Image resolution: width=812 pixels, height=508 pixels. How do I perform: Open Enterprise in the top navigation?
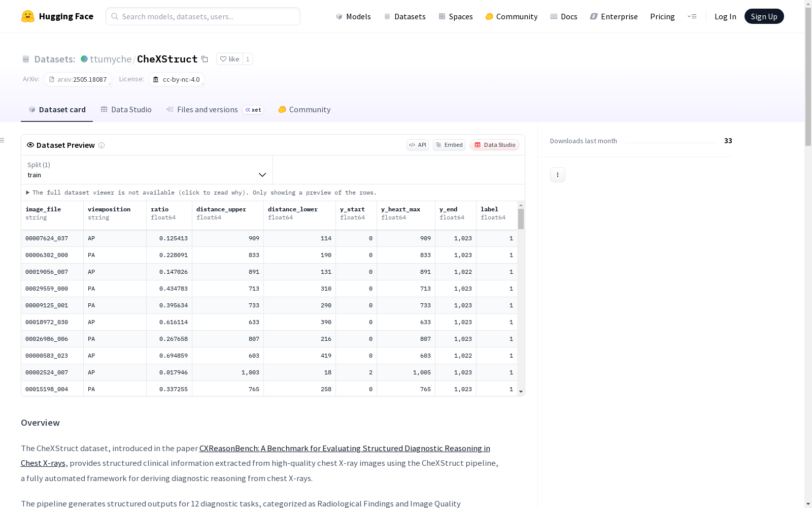click(x=614, y=16)
